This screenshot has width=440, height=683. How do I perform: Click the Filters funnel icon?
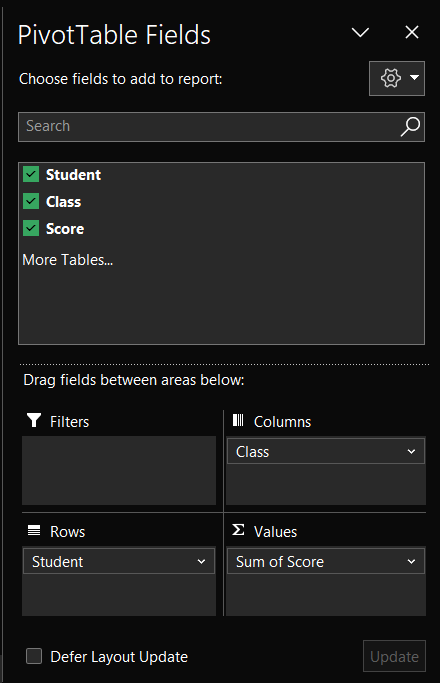tap(34, 420)
